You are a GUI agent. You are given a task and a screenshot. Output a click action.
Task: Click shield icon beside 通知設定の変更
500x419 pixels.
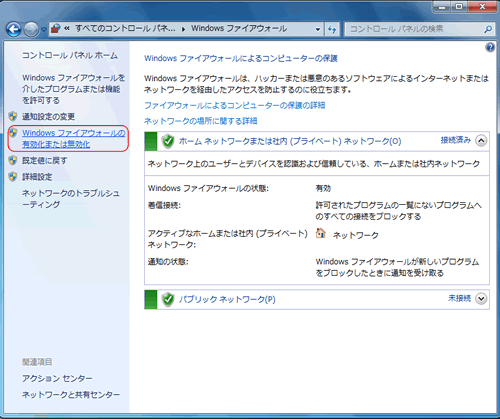13,116
